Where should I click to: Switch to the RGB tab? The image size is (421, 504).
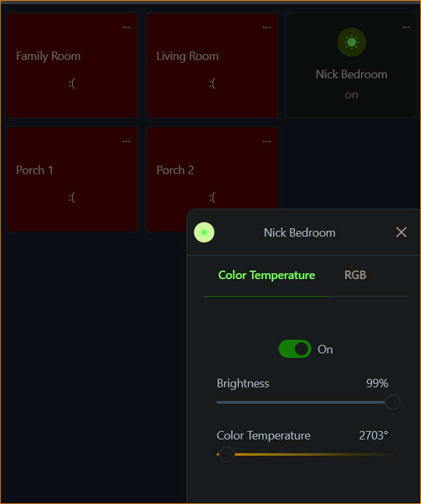tap(355, 275)
